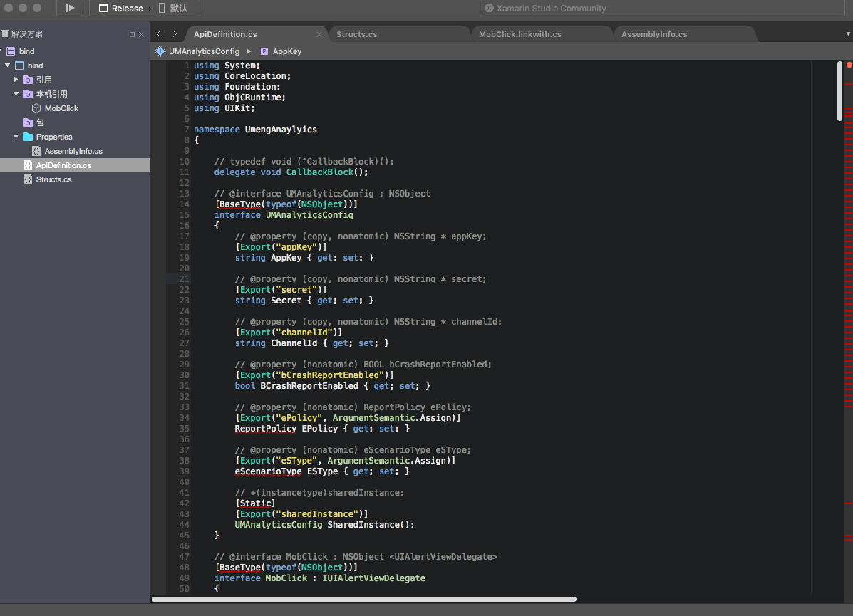Click the red error indicator atop the scrollbar
Viewport: 853px width, 616px height.
[x=849, y=65]
